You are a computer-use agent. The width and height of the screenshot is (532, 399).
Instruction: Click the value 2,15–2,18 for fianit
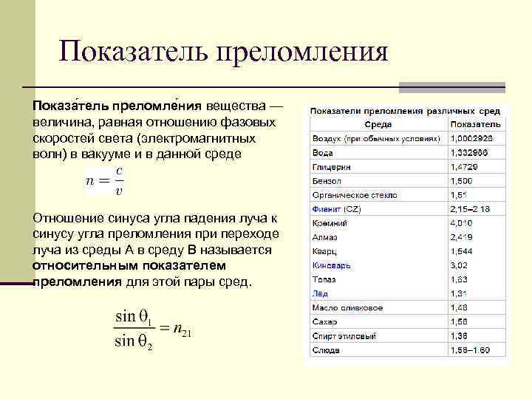pyautogui.click(x=470, y=209)
